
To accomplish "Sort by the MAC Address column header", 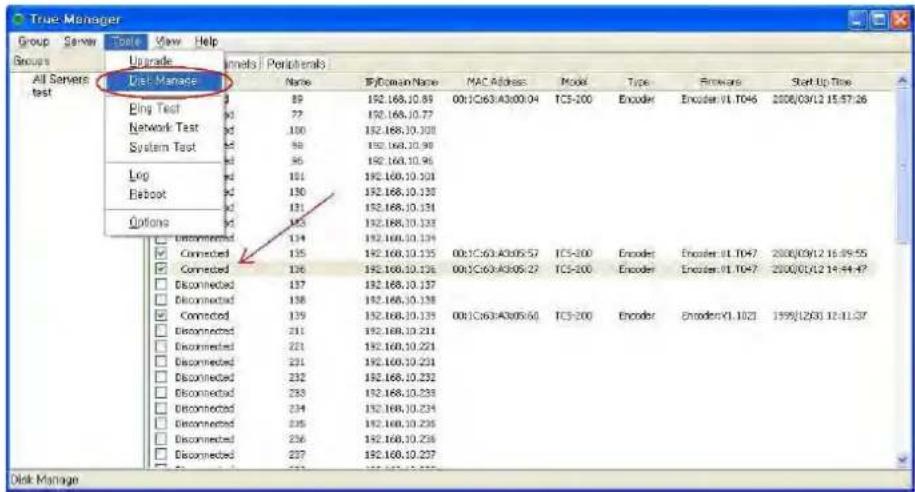I will (x=497, y=82).
